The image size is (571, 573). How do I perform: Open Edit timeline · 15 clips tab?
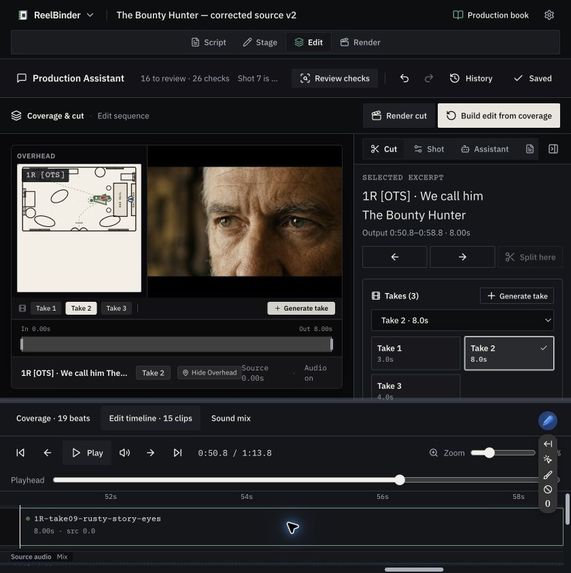pos(151,418)
